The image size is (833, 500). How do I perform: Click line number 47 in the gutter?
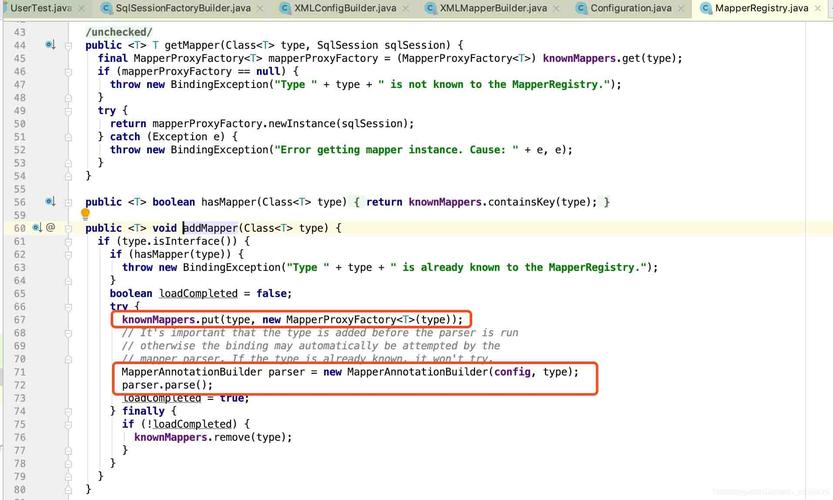pos(20,84)
